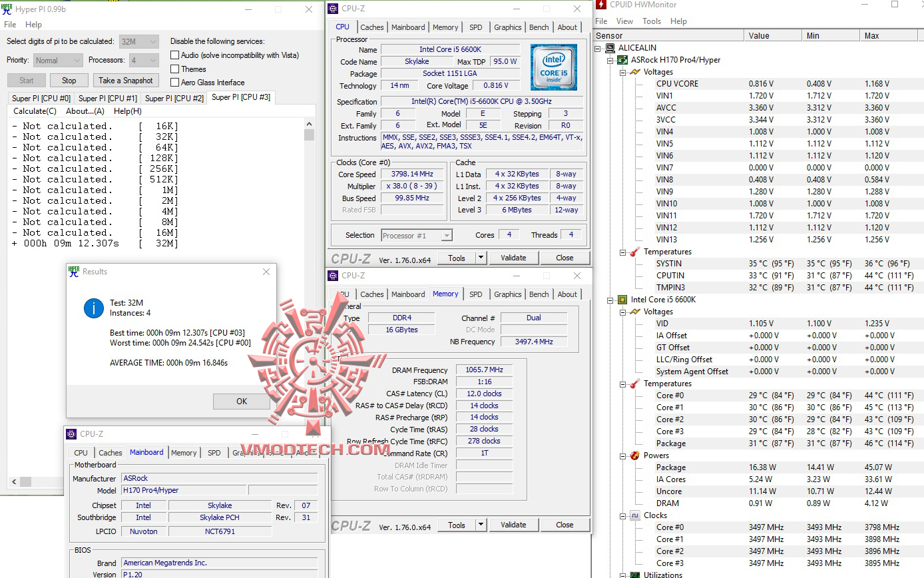This screenshot has width=924, height=578.
Task: Click the CPU-Z icon in the Mainboard window title
Action: [72, 434]
